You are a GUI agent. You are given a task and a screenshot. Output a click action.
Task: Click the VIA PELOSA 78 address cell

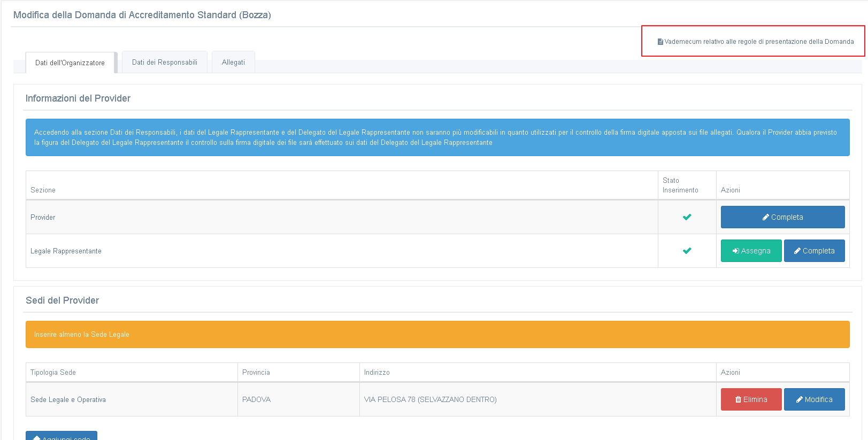click(x=431, y=400)
